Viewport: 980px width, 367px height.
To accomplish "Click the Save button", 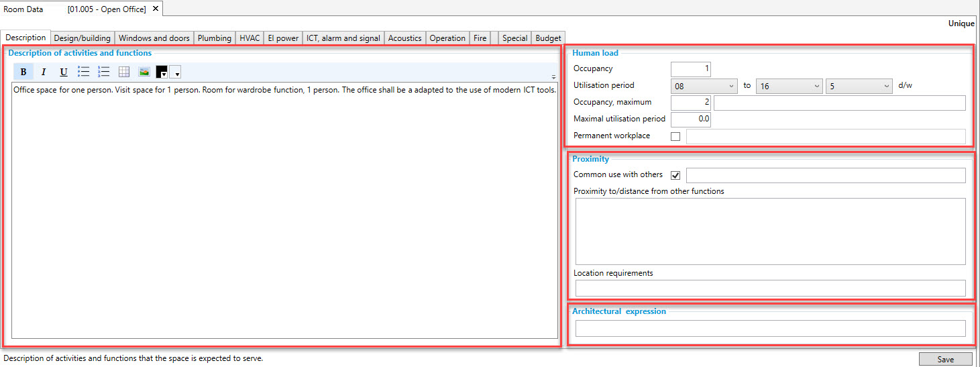I will click(945, 359).
